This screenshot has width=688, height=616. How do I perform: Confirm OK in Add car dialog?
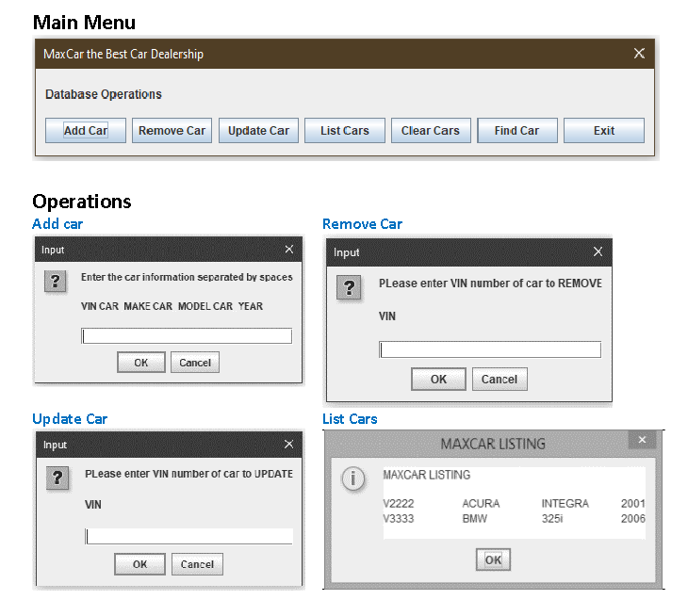tap(140, 362)
